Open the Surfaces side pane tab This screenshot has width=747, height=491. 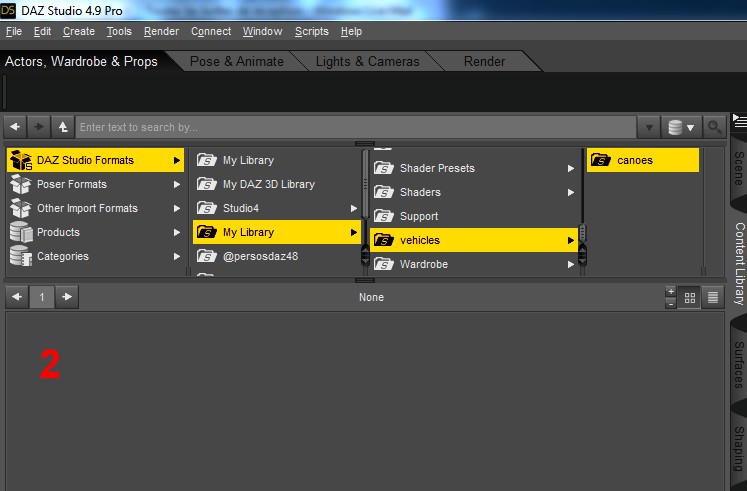[739, 365]
